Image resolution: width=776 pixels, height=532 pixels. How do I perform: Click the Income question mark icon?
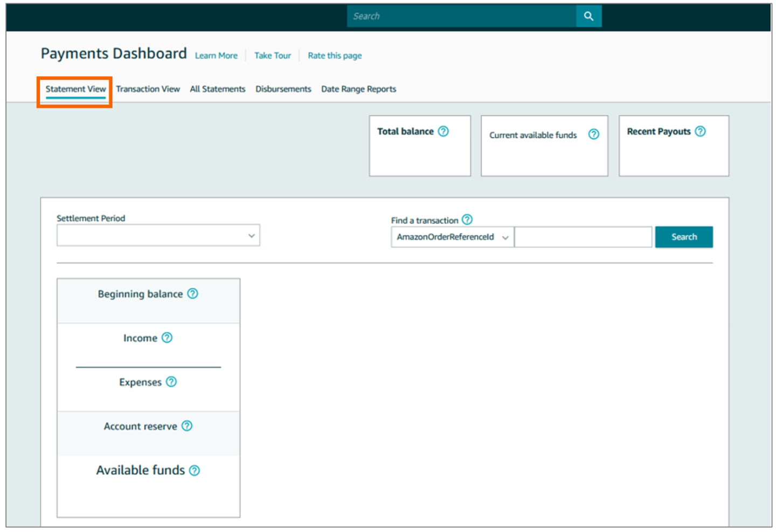167,338
